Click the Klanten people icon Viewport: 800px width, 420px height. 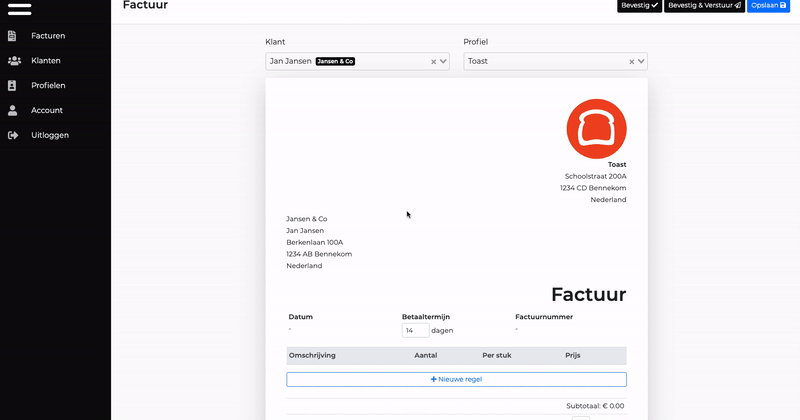pyautogui.click(x=14, y=61)
